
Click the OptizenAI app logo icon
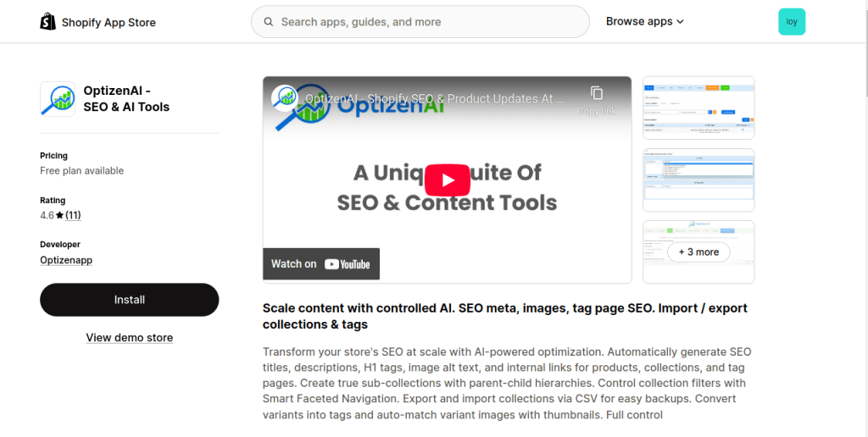pyautogui.click(x=58, y=99)
